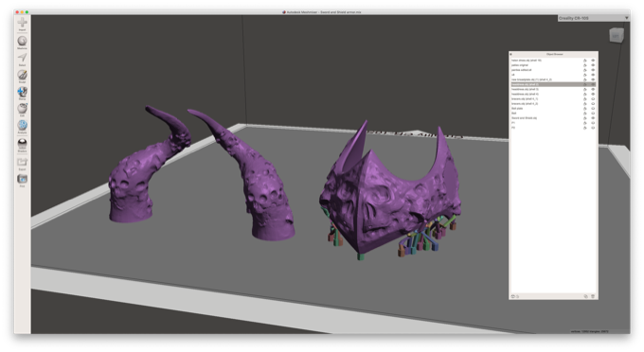Toggle printable icon for new breastplate.obj
This screenshot has width=644, height=352.
[x=585, y=79]
